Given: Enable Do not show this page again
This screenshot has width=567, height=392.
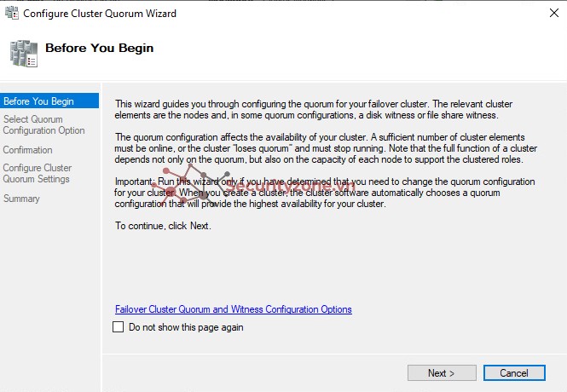Looking at the screenshot, I should pyautogui.click(x=119, y=327).
